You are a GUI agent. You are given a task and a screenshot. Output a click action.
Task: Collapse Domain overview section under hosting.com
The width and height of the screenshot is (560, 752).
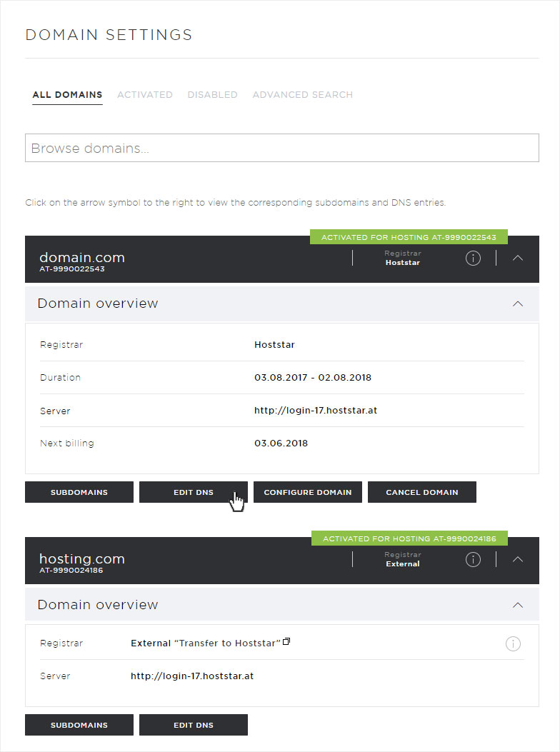tap(518, 605)
